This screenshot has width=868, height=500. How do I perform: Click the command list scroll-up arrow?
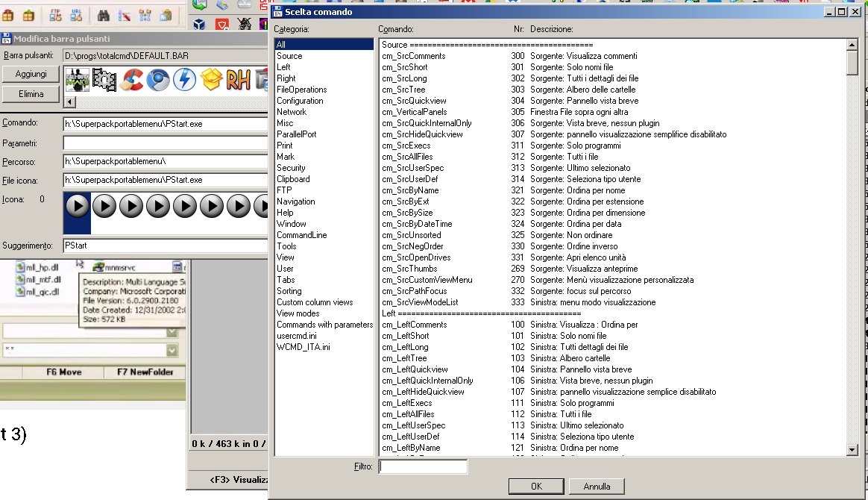pos(852,45)
